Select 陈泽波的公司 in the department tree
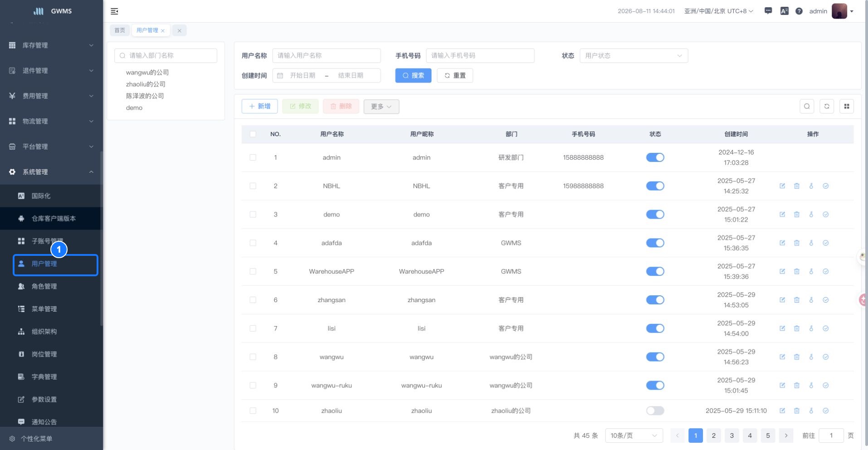This screenshot has width=868, height=450. (145, 96)
